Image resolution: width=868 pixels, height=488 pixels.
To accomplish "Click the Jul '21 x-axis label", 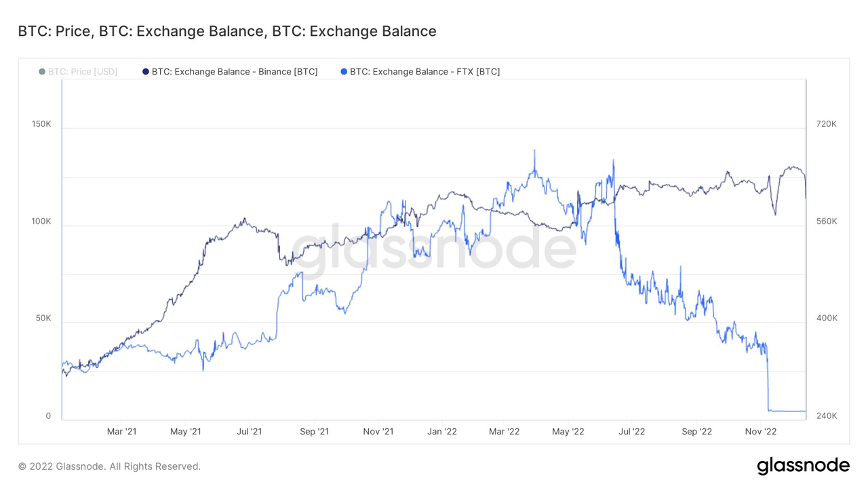I will pos(250,431).
